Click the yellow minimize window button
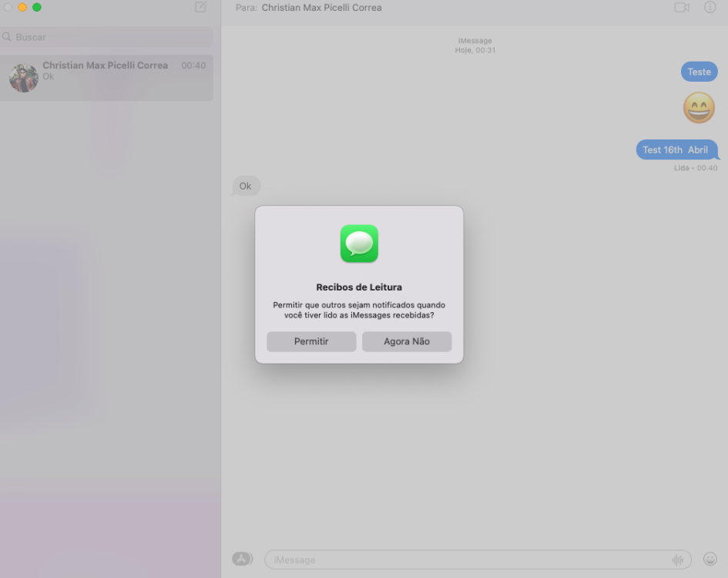This screenshot has width=728, height=578. [22, 7]
